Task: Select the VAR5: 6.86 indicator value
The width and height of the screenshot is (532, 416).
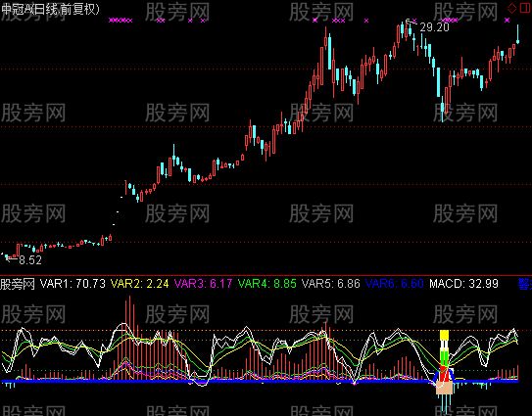Action: (x=331, y=284)
